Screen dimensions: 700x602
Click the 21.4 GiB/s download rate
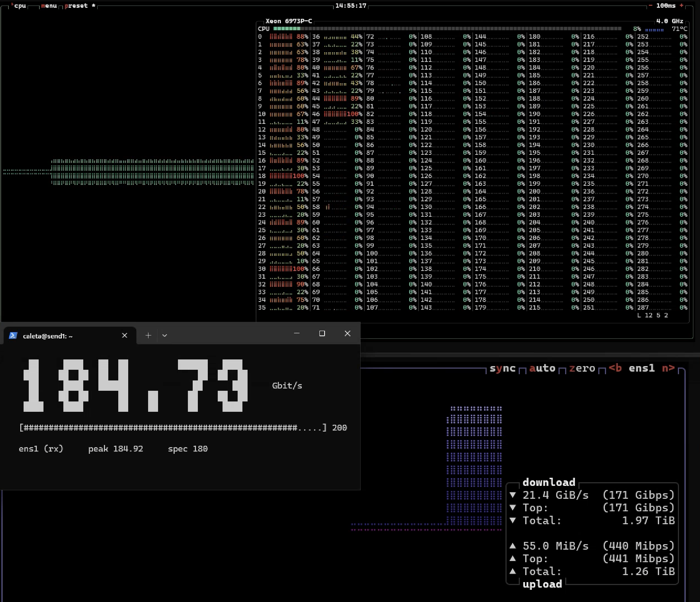556,495
